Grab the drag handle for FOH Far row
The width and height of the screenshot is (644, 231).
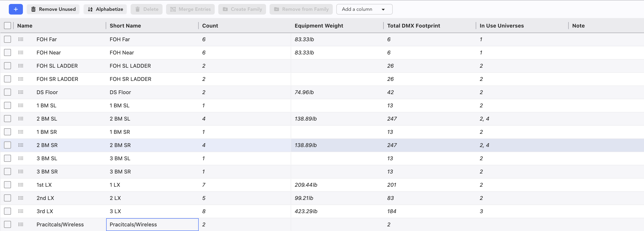coord(21,39)
